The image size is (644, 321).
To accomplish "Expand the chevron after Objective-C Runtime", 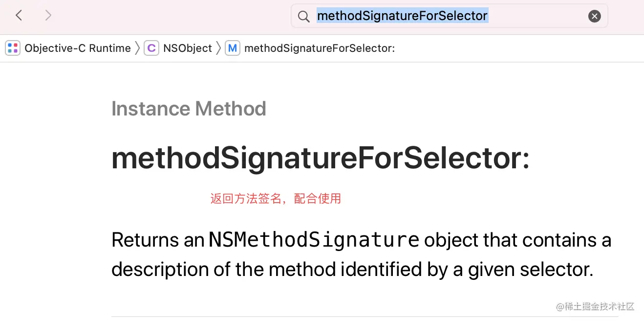I will coord(137,48).
